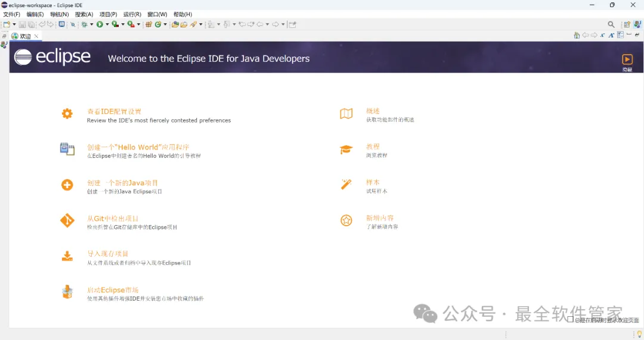Click the Welcome page Home icon

point(577,35)
